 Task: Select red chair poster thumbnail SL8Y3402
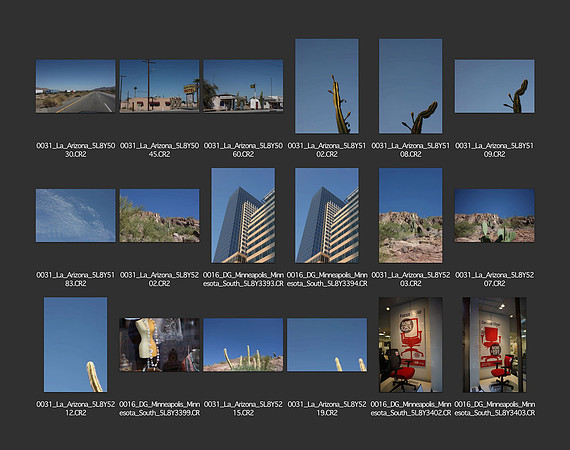pos(411,345)
